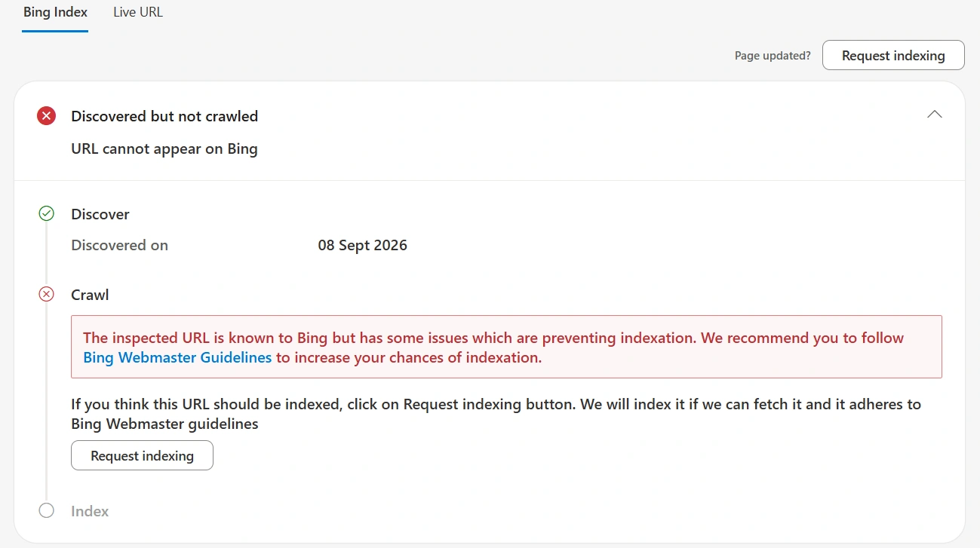Click the date '08 Sept 2026'
Viewport: 980px width, 548px height.
[x=363, y=245]
